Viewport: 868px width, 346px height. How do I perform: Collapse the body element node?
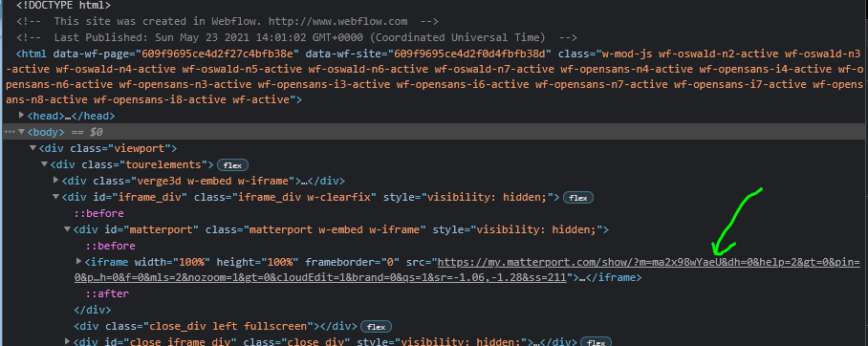click(22, 132)
